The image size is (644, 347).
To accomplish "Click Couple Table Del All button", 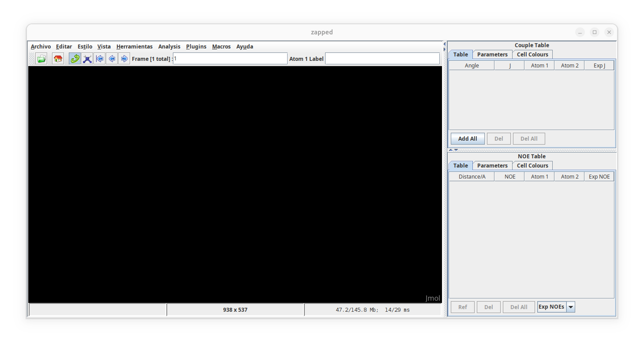I will click(529, 138).
